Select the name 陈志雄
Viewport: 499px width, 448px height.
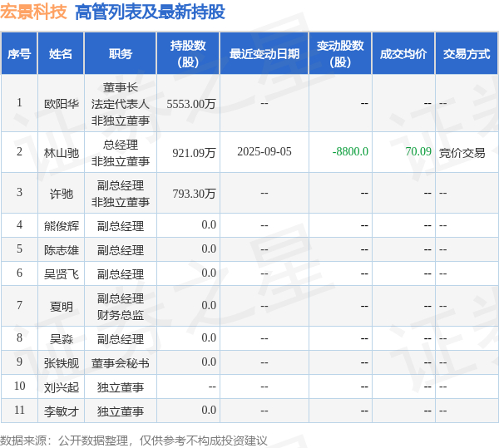pos(62,250)
